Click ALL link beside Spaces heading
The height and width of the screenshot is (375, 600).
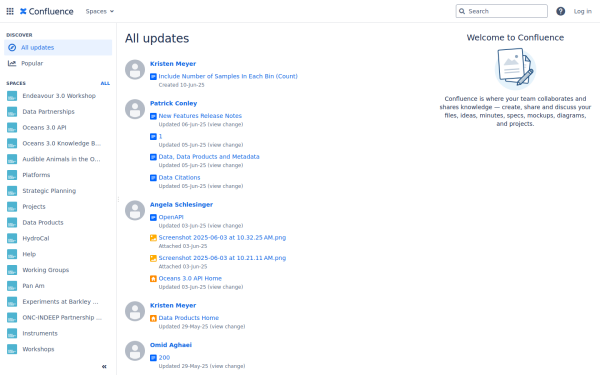(x=105, y=83)
